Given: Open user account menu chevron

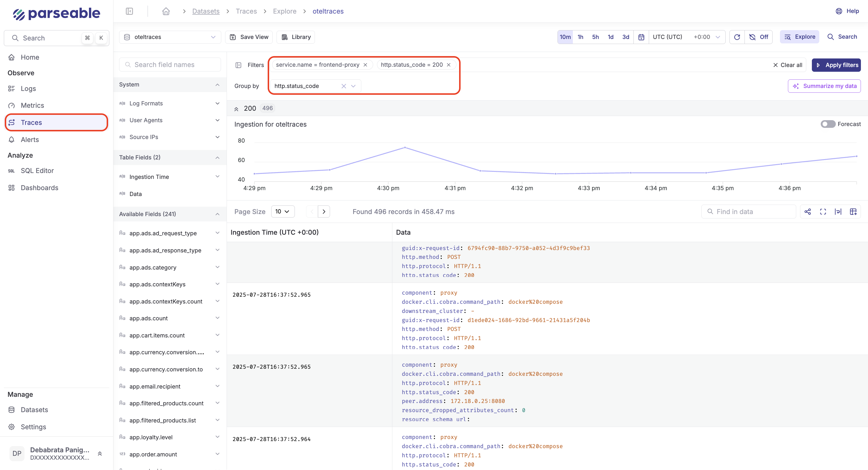Looking at the screenshot, I should pyautogui.click(x=100, y=453).
